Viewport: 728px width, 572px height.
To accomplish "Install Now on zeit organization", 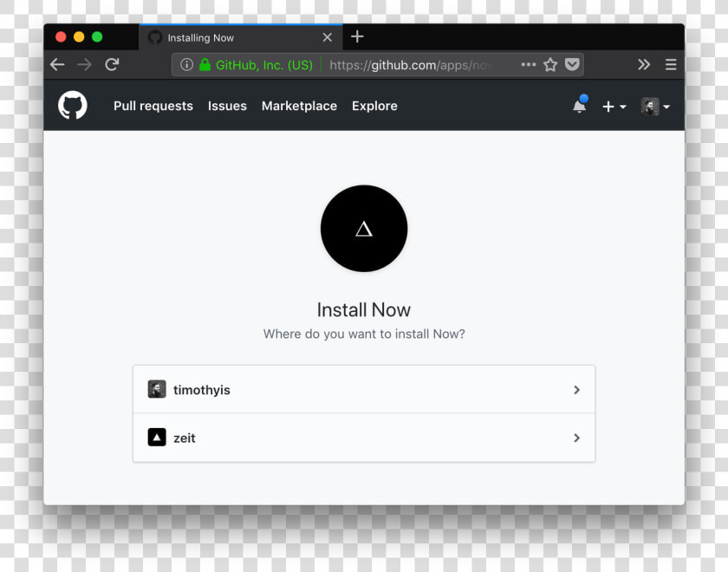I will [x=364, y=438].
